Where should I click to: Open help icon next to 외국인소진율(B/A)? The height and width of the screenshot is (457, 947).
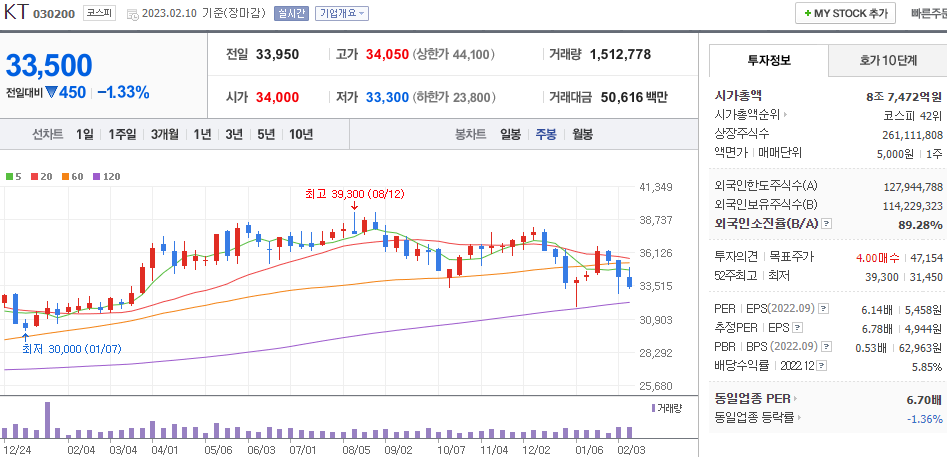(x=827, y=224)
